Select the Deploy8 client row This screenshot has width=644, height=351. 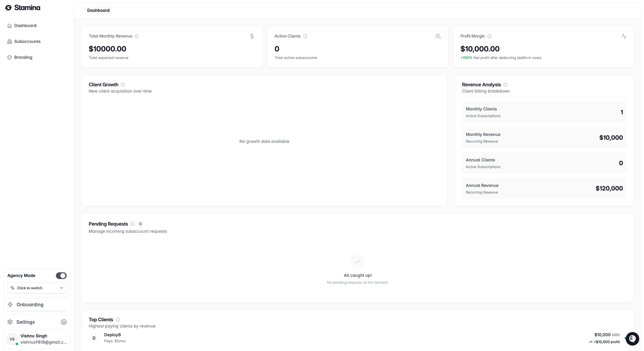point(112,338)
